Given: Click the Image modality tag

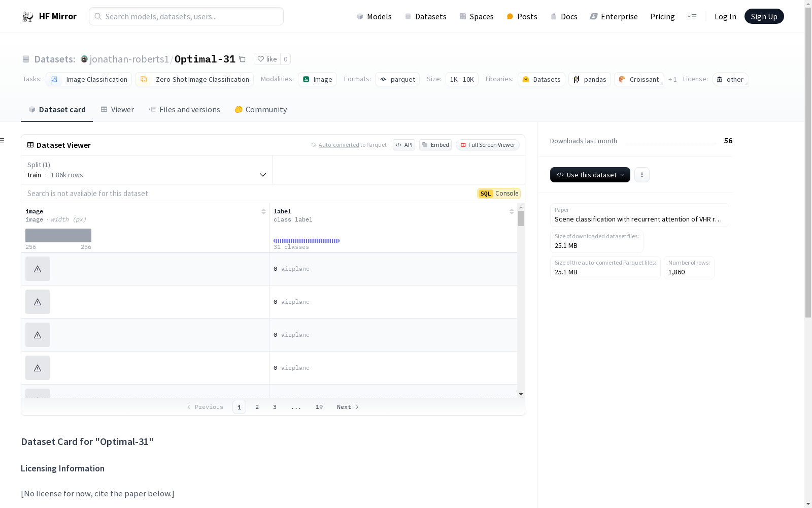Looking at the screenshot, I should click(x=317, y=79).
